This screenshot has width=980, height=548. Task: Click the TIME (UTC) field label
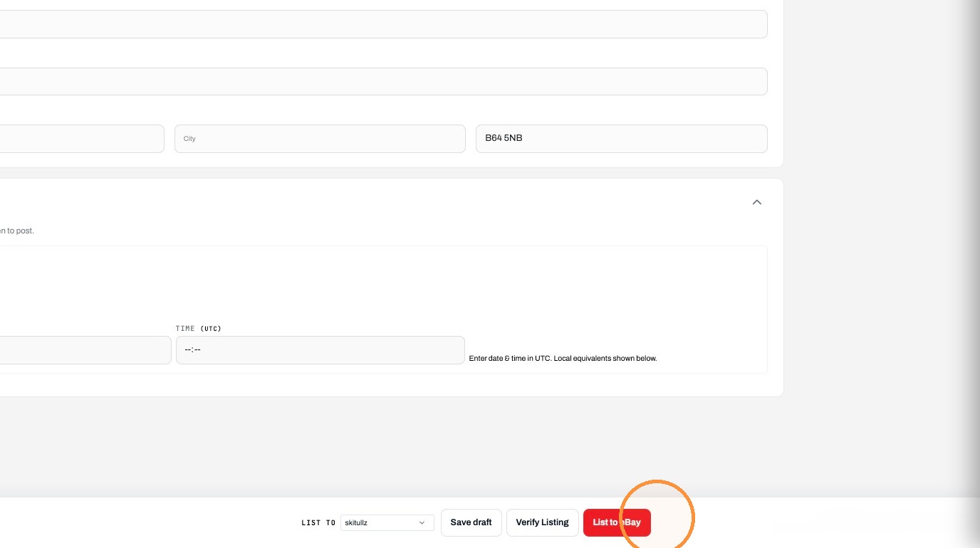[199, 328]
